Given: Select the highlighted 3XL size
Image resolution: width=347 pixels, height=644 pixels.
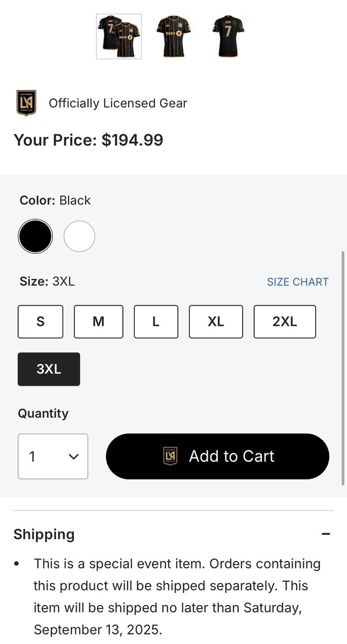Looking at the screenshot, I should click(49, 369).
